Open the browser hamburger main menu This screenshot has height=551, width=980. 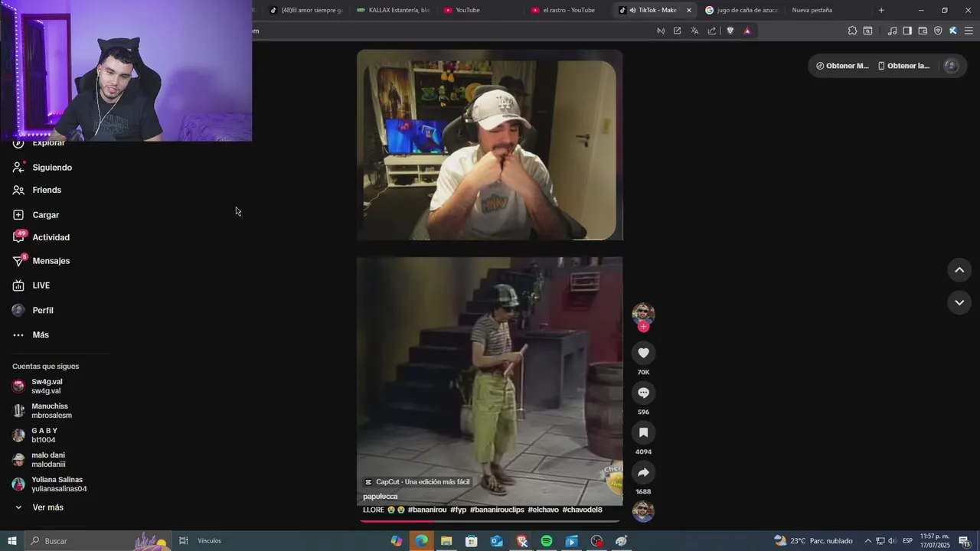click(969, 31)
